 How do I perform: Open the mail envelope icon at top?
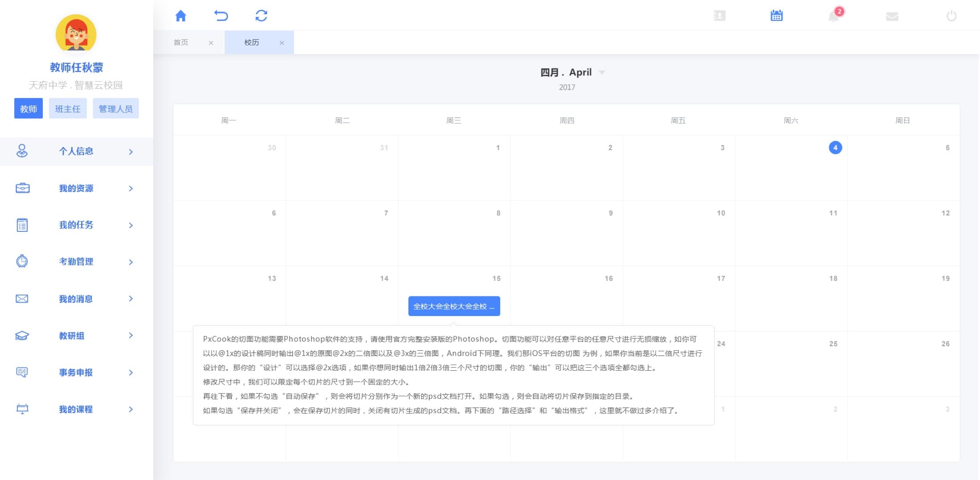click(x=892, y=16)
